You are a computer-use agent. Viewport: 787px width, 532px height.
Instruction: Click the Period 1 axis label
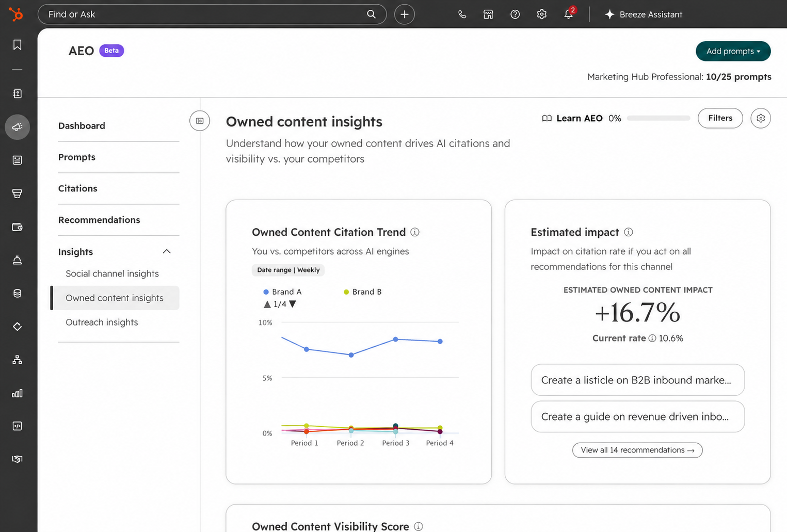click(x=304, y=443)
